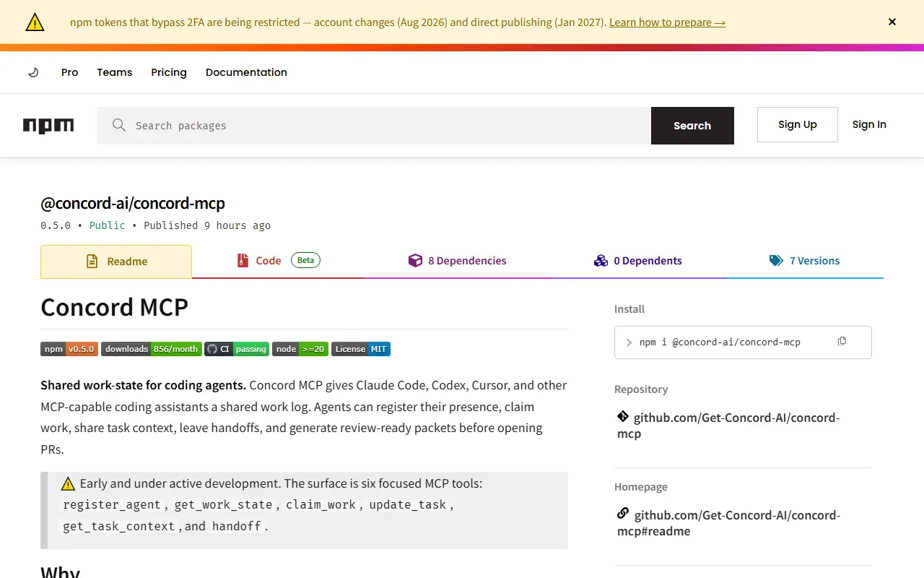Image resolution: width=924 pixels, height=578 pixels.
Task: Click the Sign Up button
Action: pyautogui.click(x=798, y=124)
